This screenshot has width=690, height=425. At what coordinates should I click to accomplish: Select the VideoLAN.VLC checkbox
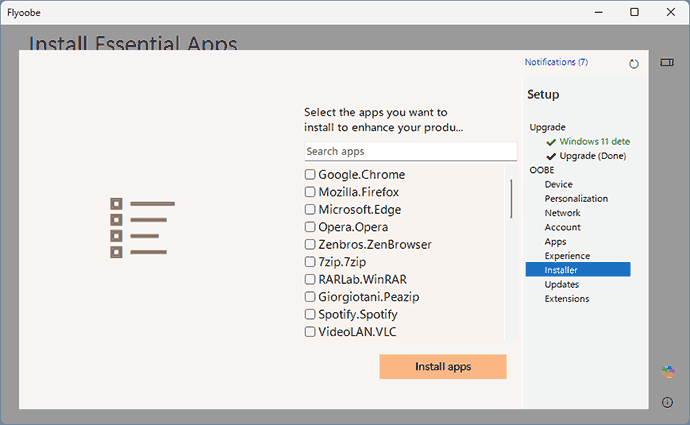click(x=310, y=332)
